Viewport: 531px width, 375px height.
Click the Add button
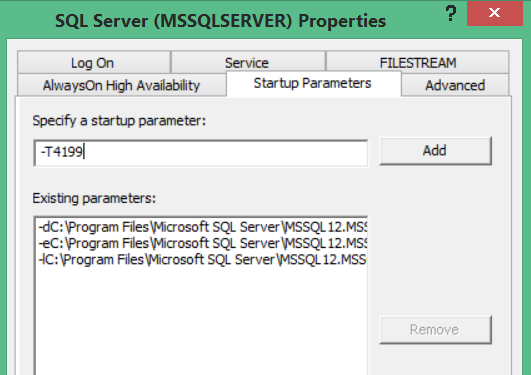(x=435, y=151)
